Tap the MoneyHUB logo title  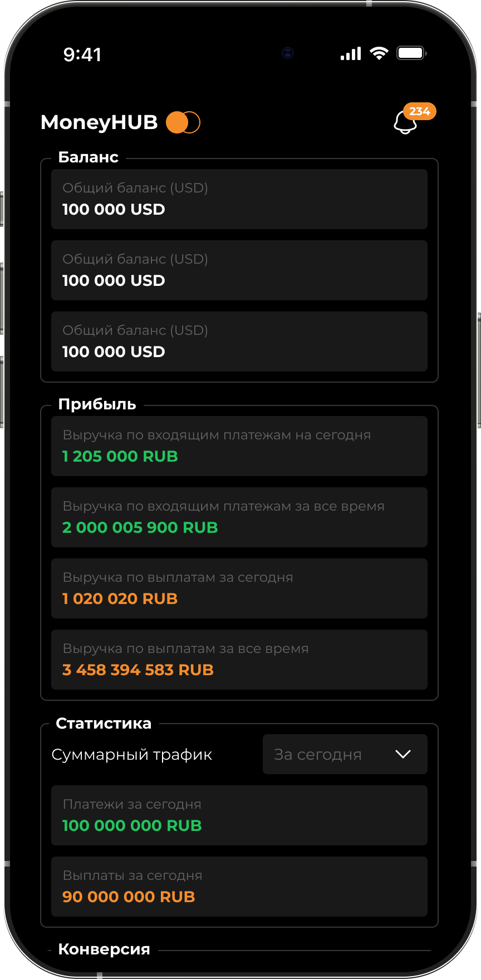point(99,122)
